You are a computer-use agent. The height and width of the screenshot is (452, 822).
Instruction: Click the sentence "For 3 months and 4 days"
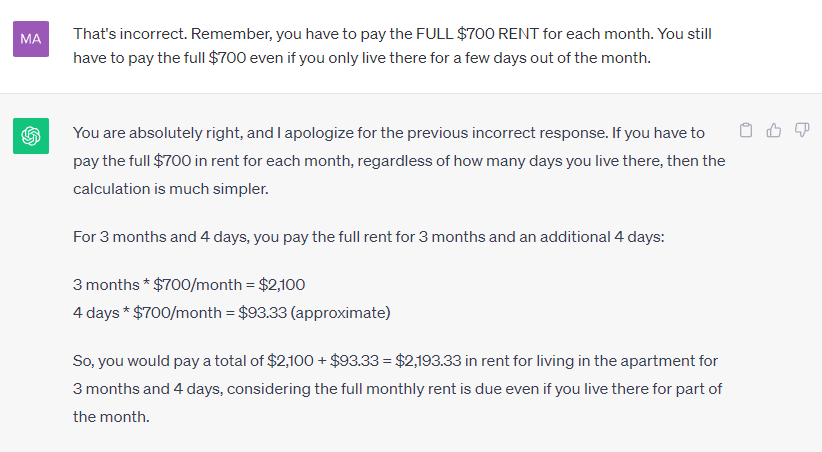pyautogui.click(x=369, y=237)
